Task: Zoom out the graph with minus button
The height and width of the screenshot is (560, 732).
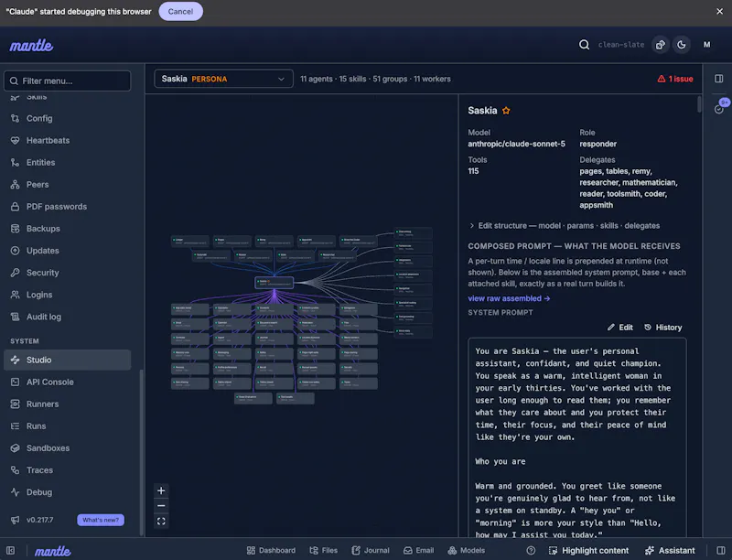Action: pyautogui.click(x=161, y=506)
